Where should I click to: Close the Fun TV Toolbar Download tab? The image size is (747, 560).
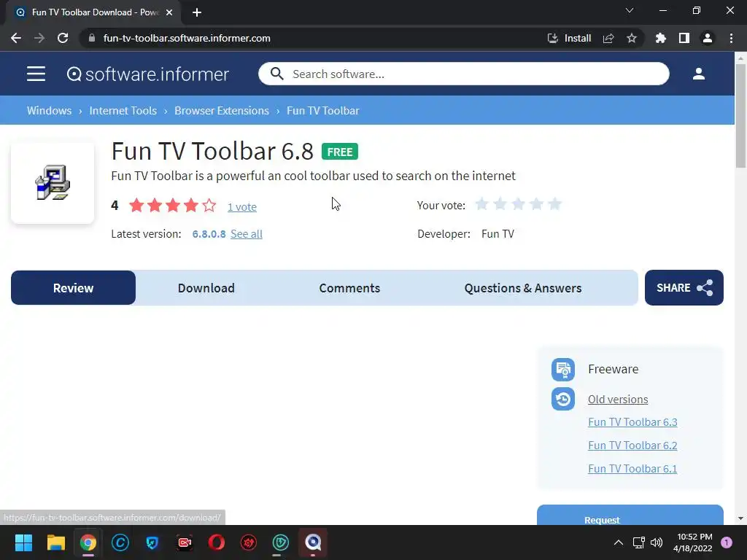pos(169,12)
